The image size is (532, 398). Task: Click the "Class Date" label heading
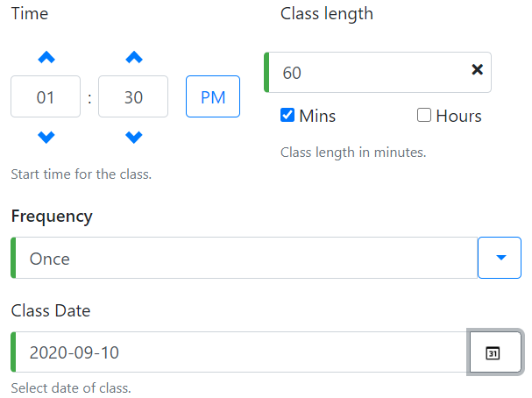tap(51, 310)
